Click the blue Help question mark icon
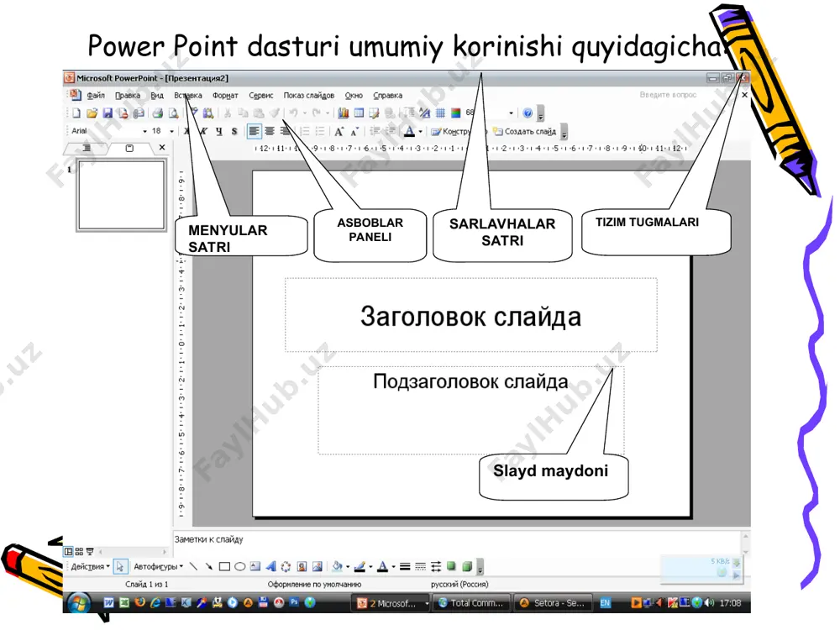This screenshot has height=630, width=840. (x=528, y=113)
